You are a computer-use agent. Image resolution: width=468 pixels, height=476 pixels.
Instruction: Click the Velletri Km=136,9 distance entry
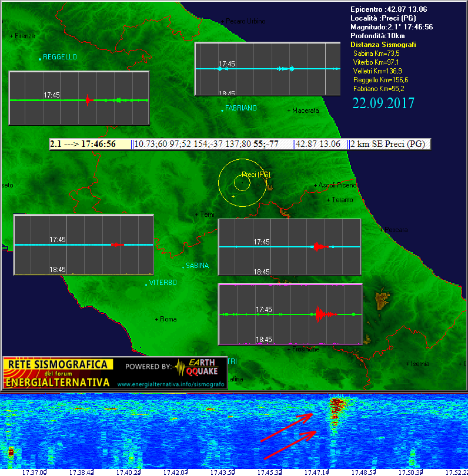(377, 71)
